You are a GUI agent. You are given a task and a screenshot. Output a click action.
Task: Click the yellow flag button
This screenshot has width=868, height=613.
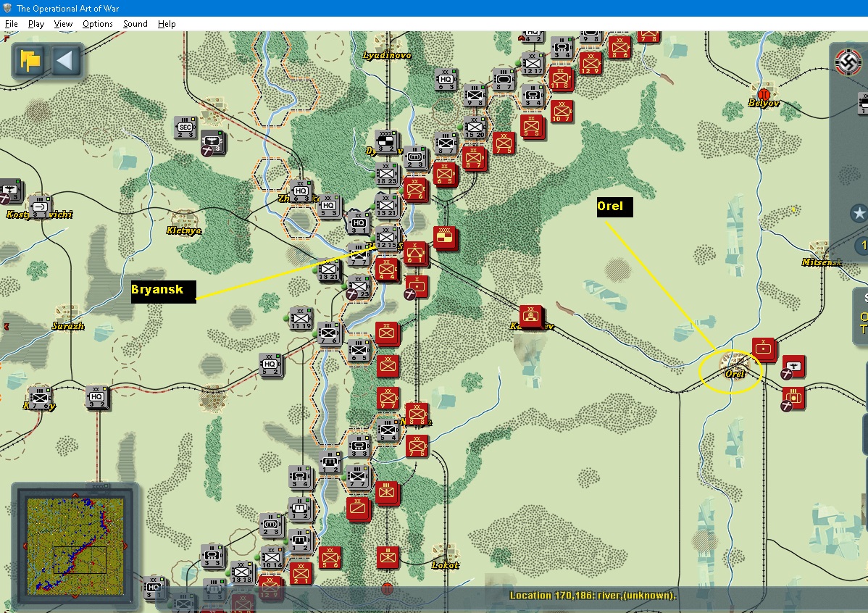[x=30, y=60]
